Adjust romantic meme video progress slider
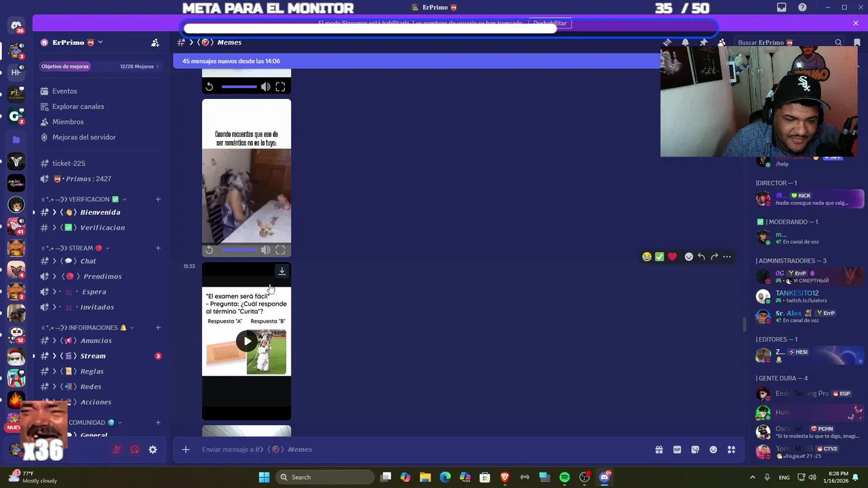Screen dimensions: 868x488 click(239, 250)
